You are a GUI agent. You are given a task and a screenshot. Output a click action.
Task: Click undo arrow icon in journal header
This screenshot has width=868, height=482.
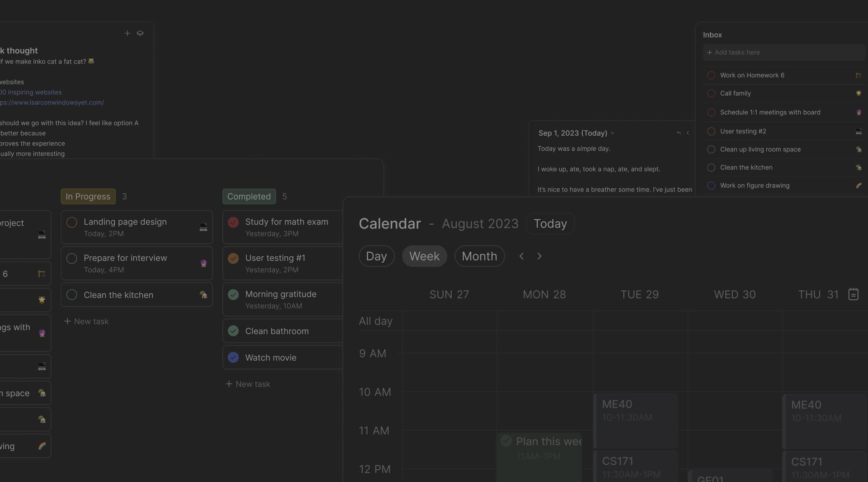(x=679, y=133)
